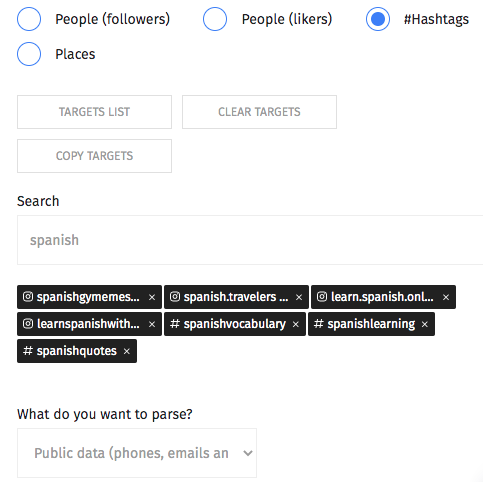Viewport: 483px width, 482px height.
Task: Remove the spanish.travelers target tag
Action: (299, 297)
